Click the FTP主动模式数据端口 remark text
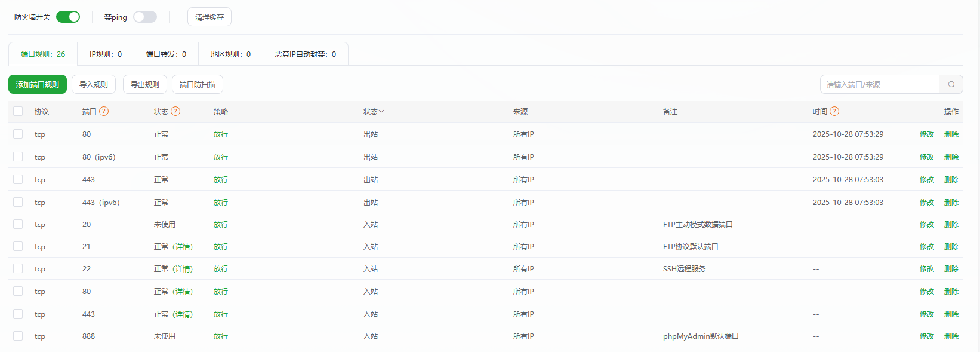Viewport: 980px width, 352px height. 698,225
